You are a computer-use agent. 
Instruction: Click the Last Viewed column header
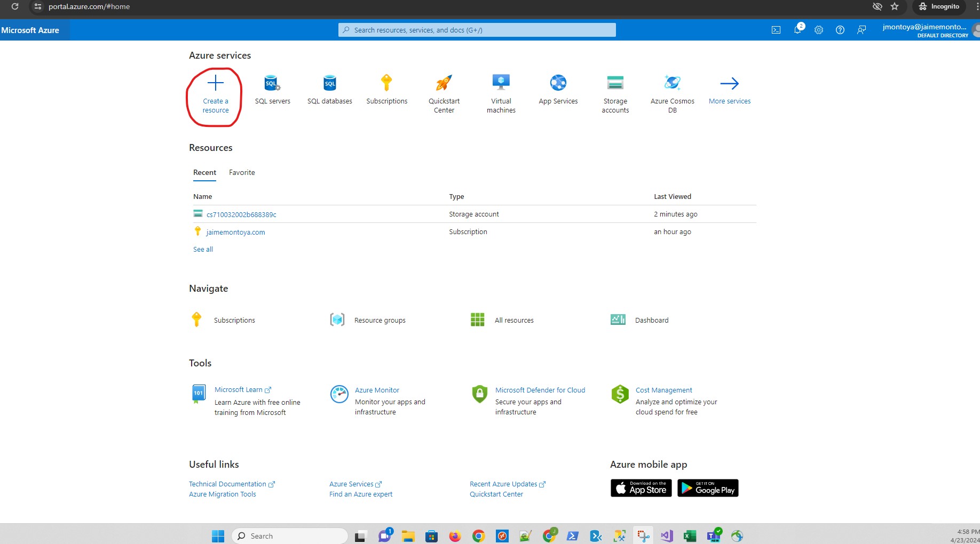(x=672, y=196)
